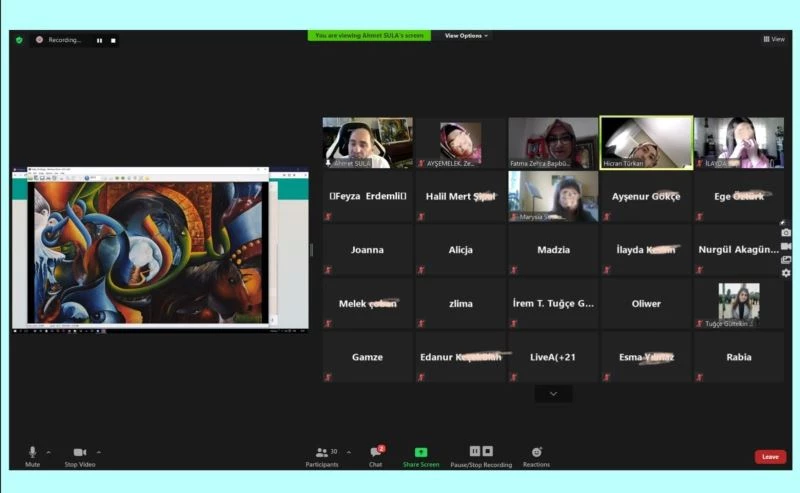Expand the arrow next to Participants count

pyautogui.click(x=348, y=452)
